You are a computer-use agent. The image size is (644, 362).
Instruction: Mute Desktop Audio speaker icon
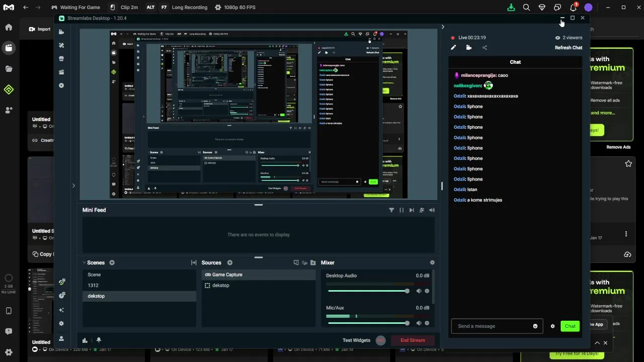pos(419,291)
